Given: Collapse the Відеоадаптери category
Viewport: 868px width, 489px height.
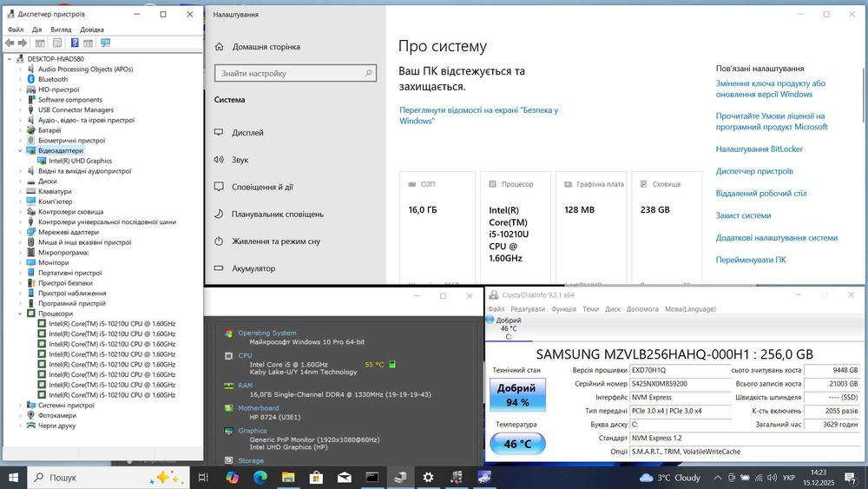Looking at the screenshot, I should pos(21,150).
